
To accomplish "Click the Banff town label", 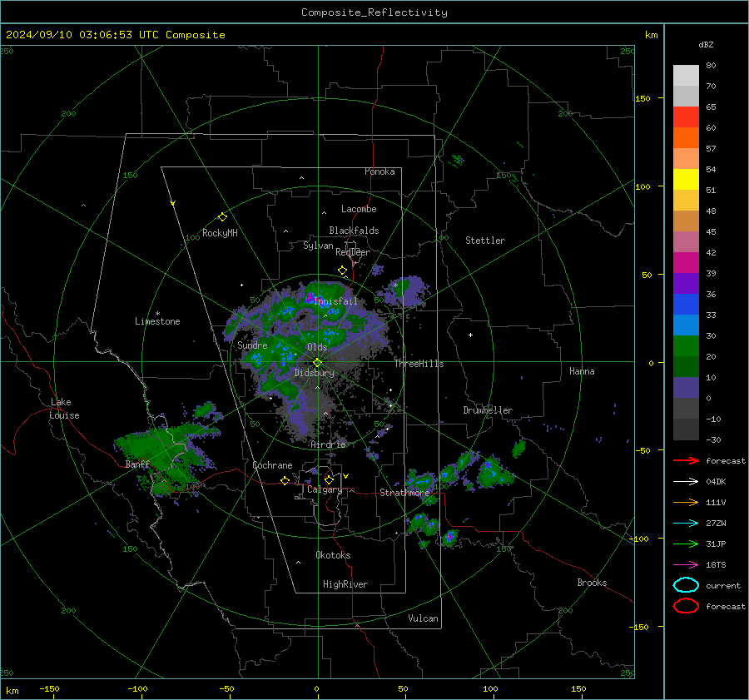I will [x=137, y=464].
